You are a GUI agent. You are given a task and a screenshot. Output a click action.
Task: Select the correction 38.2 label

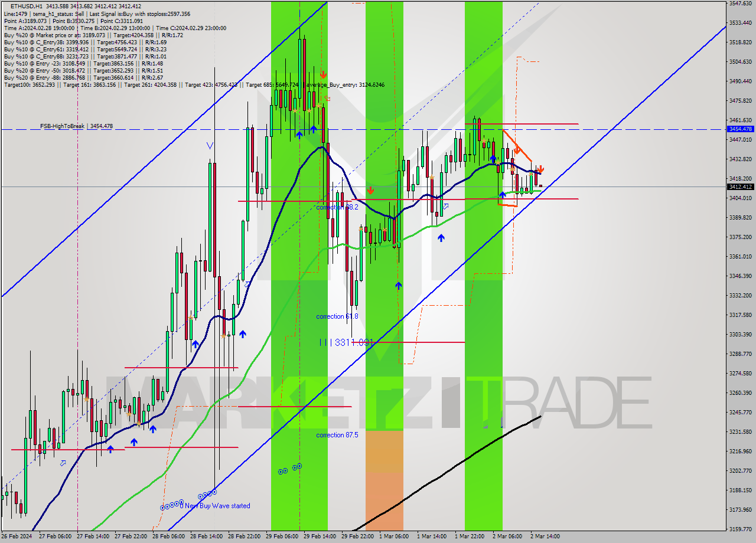click(x=337, y=207)
